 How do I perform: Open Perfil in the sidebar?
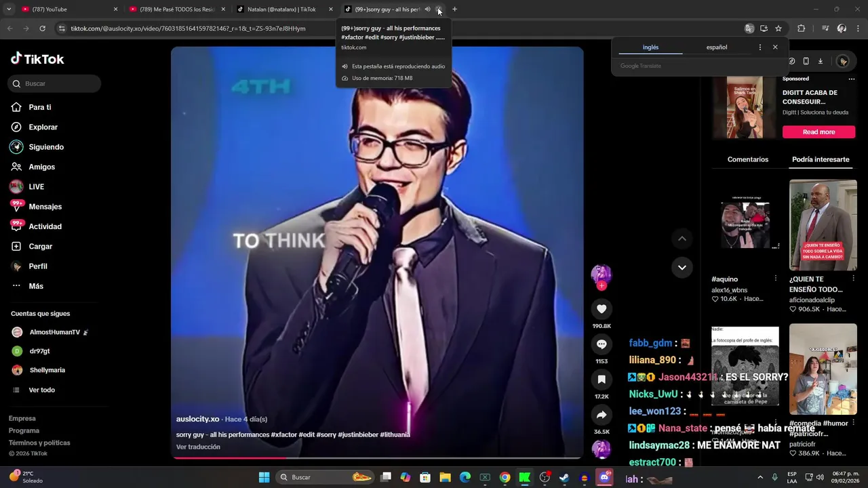pyautogui.click(x=37, y=266)
